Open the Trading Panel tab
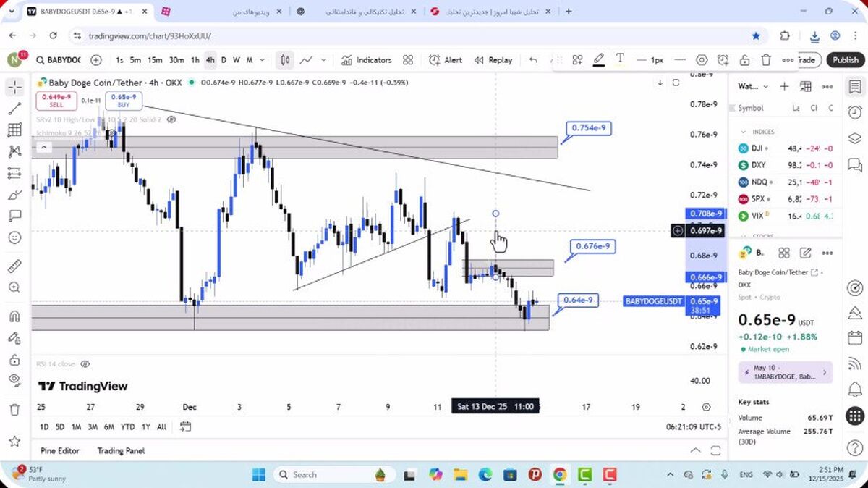The width and height of the screenshot is (868, 488). coord(121,450)
